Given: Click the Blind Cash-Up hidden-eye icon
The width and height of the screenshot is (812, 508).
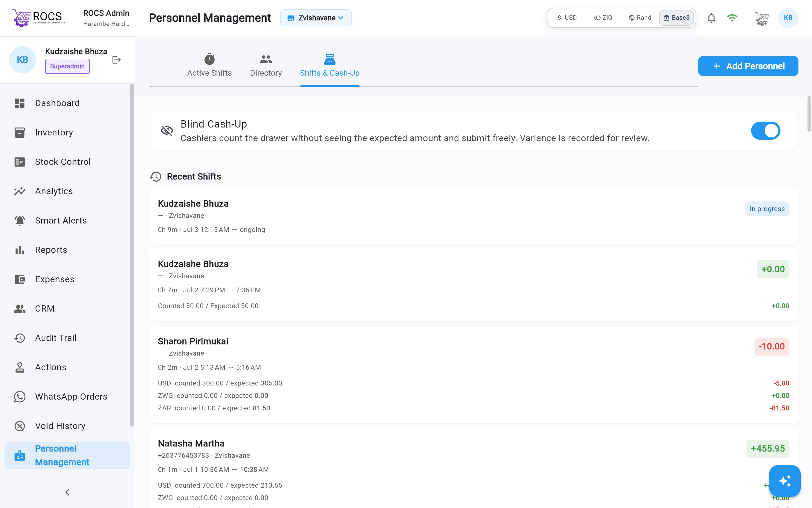Looking at the screenshot, I should coord(167,130).
